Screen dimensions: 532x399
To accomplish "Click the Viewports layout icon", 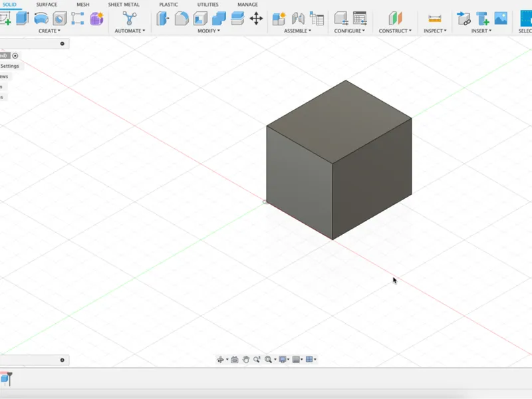I will click(x=309, y=359).
